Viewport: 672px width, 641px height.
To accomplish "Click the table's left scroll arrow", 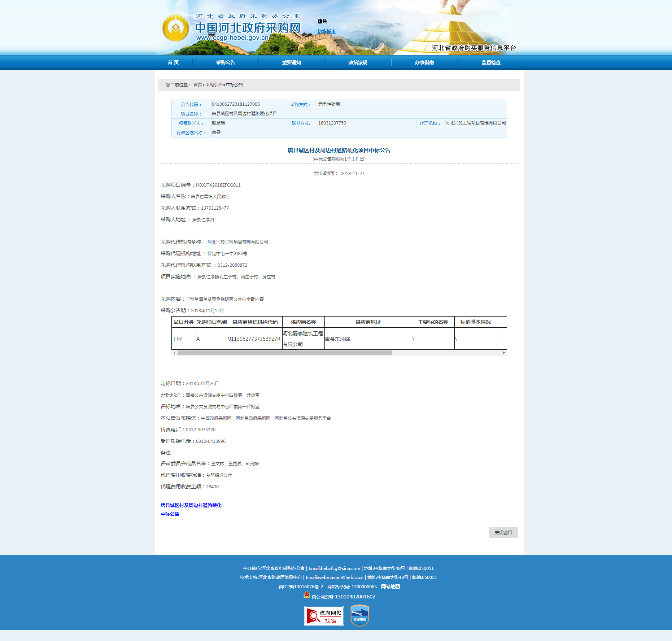I will tap(175, 353).
